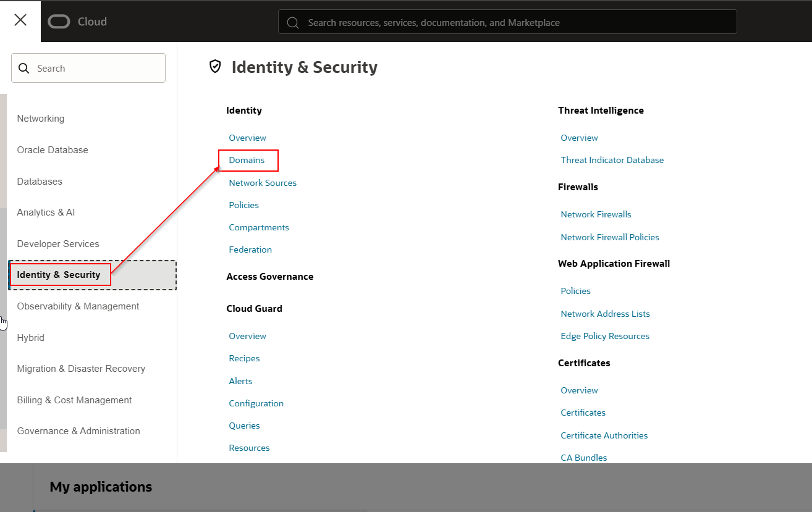The height and width of the screenshot is (512, 812).
Task: Open Cloud Guard Recipes link
Action: 244,358
